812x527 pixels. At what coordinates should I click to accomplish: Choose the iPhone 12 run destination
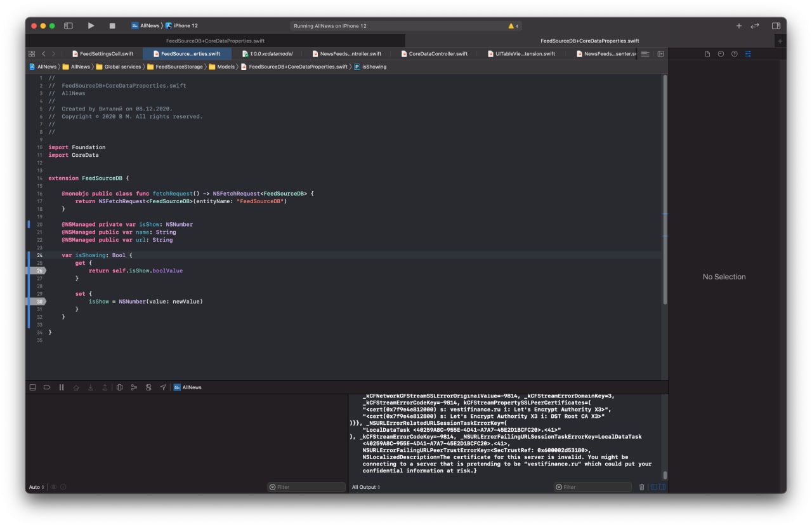click(x=182, y=25)
